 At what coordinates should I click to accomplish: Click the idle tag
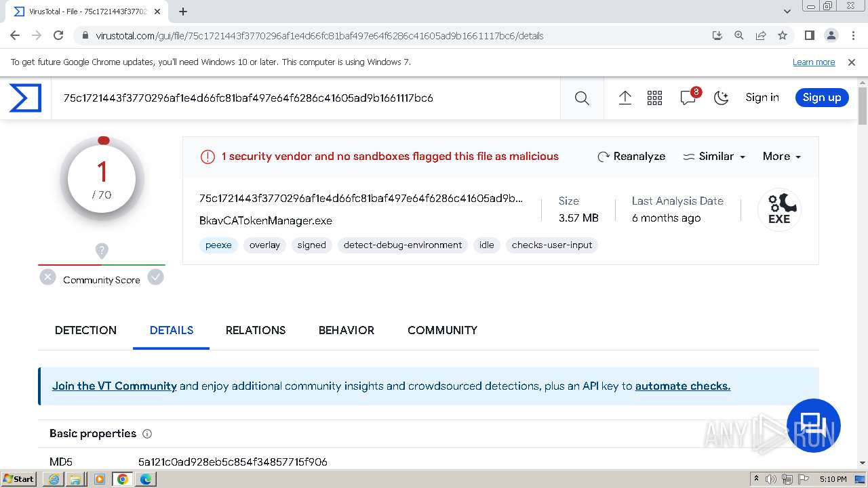coord(487,245)
